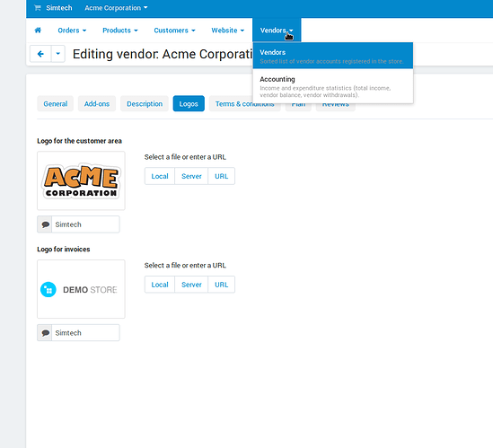Open the Customers dropdown menu
Image resolution: width=493 pixels, height=448 pixels.
click(x=174, y=31)
